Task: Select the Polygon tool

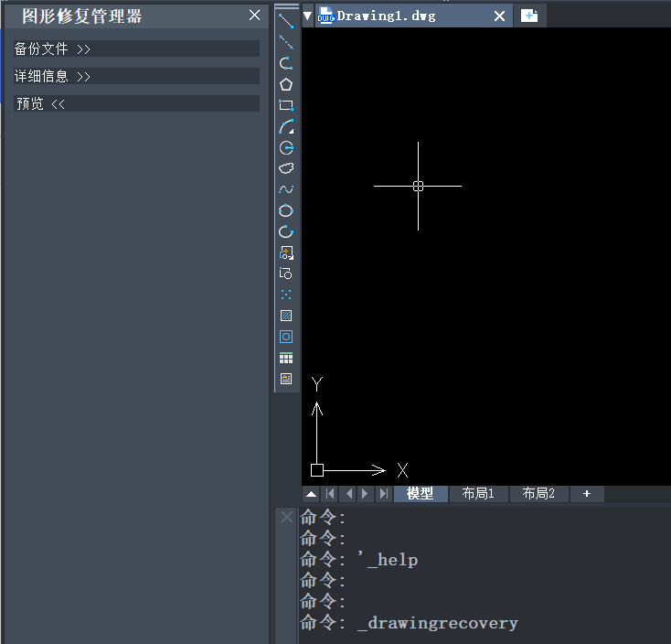Action: point(286,84)
